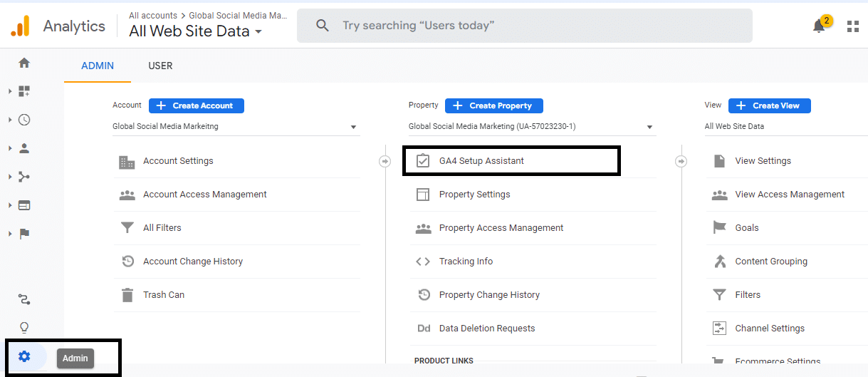Click the Account Settings building icon

click(x=127, y=162)
